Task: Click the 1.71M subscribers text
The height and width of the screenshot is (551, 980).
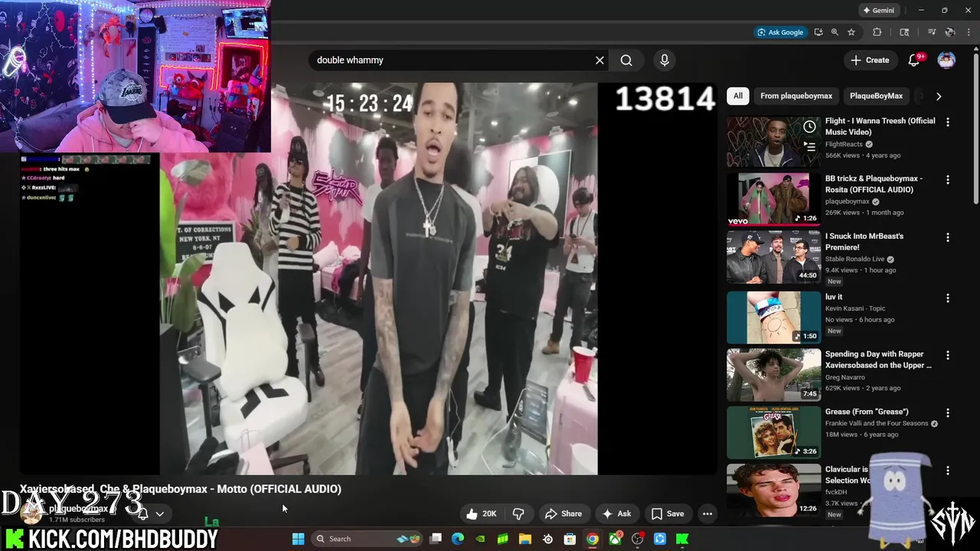Action: (x=77, y=520)
